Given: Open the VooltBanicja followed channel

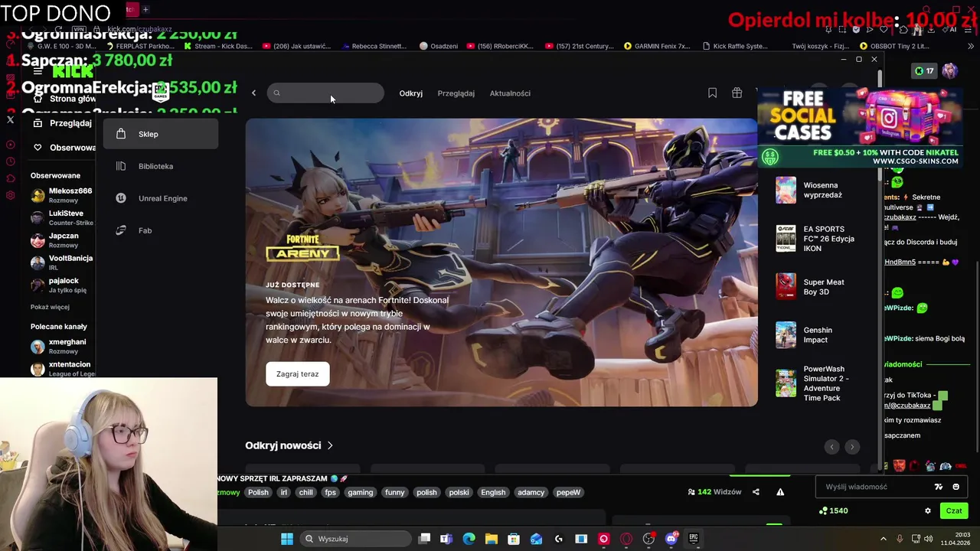Looking at the screenshot, I should 61,262.
